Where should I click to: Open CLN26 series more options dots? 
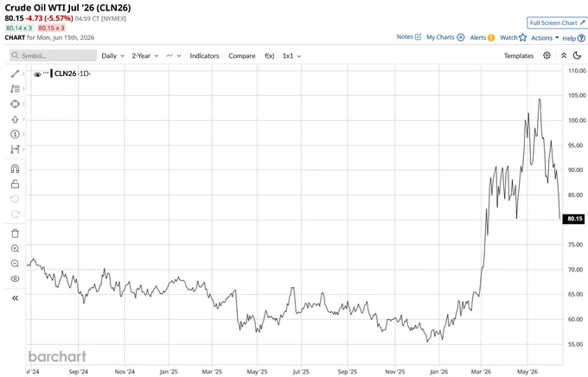pos(46,73)
